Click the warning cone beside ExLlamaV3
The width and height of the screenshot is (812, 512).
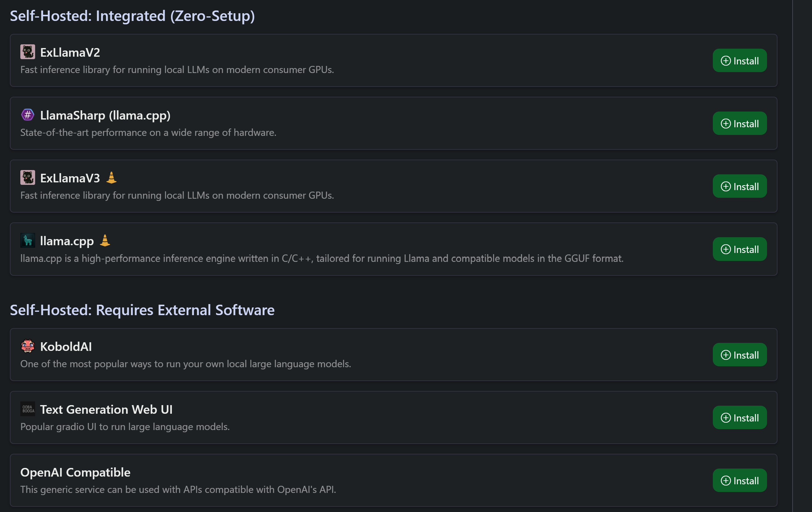pos(111,177)
